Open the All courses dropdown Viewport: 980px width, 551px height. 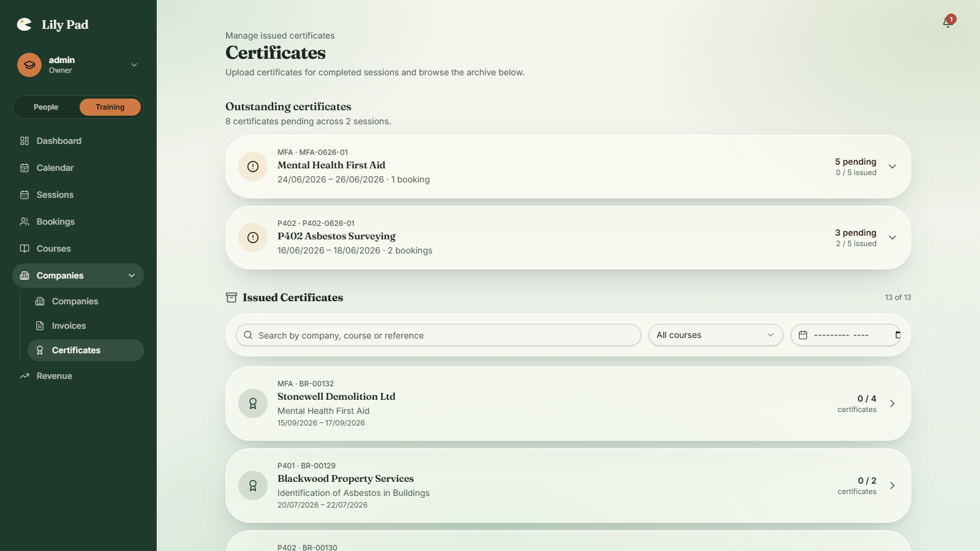click(715, 335)
